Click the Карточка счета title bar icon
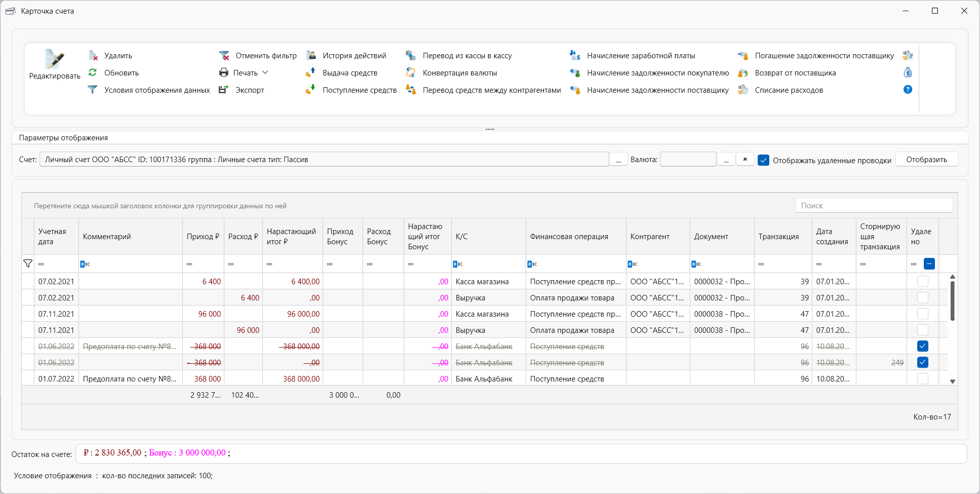The image size is (980, 494). click(10, 11)
